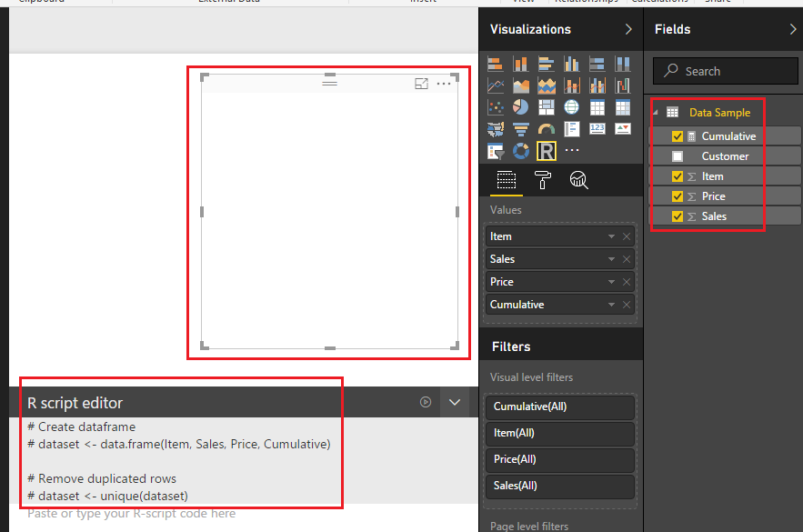This screenshot has width=803, height=532.
Task: Remove Item from Values
Action: (627, 236)
